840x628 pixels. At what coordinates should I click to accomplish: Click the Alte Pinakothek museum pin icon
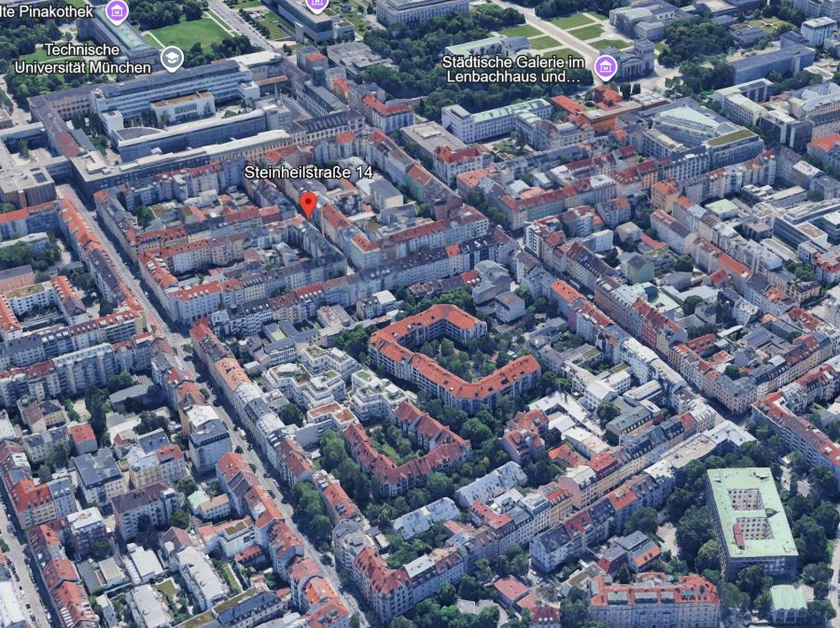117,10
